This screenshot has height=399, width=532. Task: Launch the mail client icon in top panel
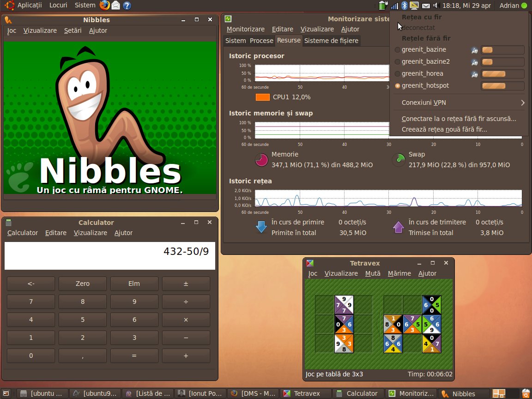coord(116,6)
